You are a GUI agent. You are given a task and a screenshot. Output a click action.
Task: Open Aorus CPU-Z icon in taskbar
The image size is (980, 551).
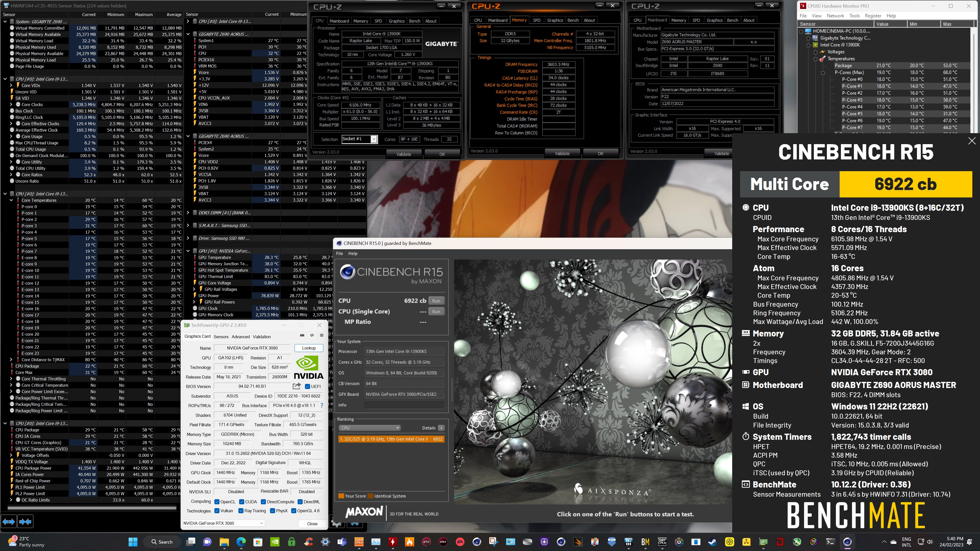[359, 542]
